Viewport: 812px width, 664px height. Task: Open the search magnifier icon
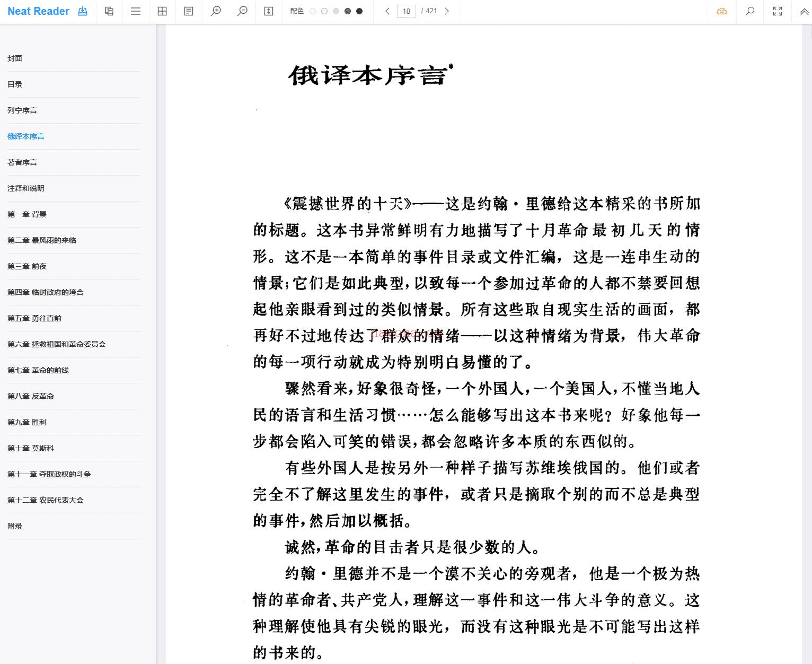pyautogui.click(x=750, y=11)
